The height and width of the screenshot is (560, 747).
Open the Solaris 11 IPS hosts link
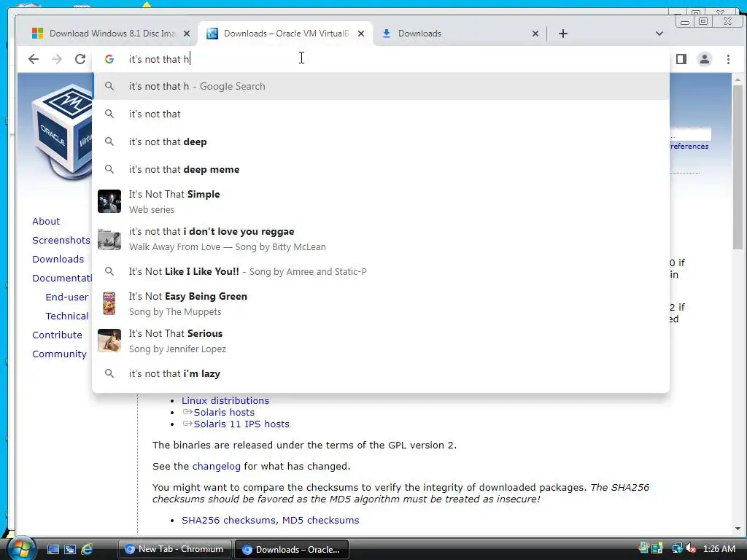click(x=241, y=424)
